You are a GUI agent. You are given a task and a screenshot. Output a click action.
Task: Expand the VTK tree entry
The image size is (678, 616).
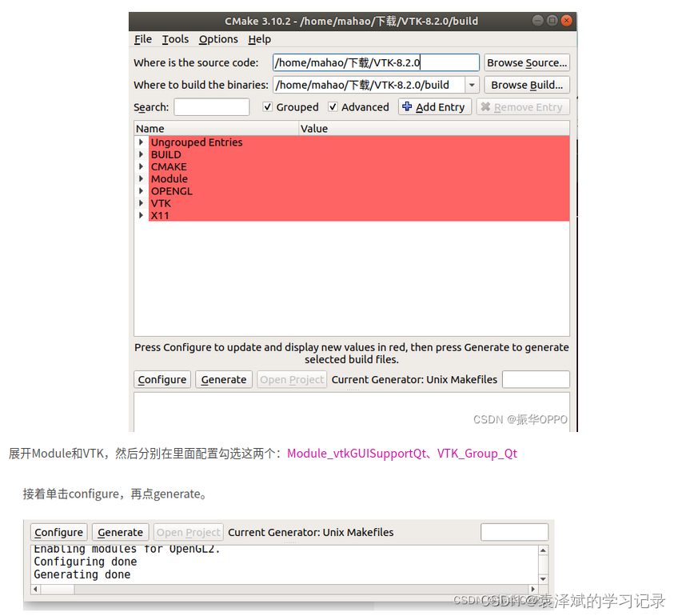point(142,203)
